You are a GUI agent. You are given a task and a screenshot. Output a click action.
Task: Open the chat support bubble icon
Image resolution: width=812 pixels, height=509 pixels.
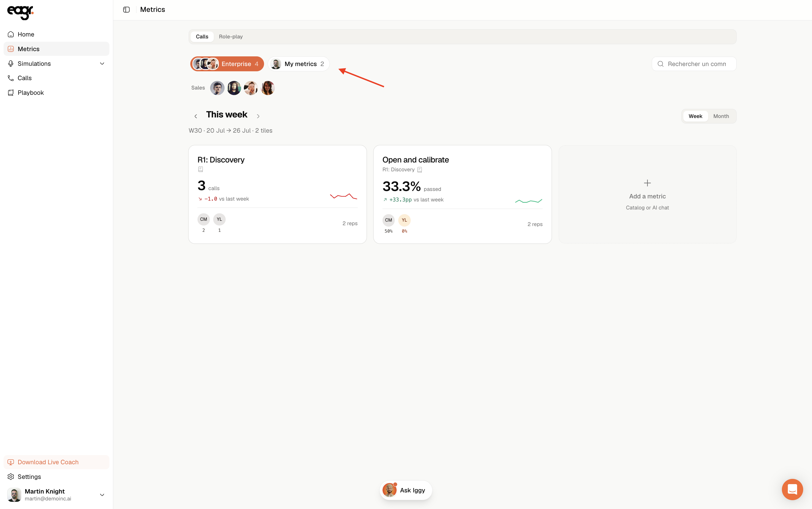click(x=792, y=489)
